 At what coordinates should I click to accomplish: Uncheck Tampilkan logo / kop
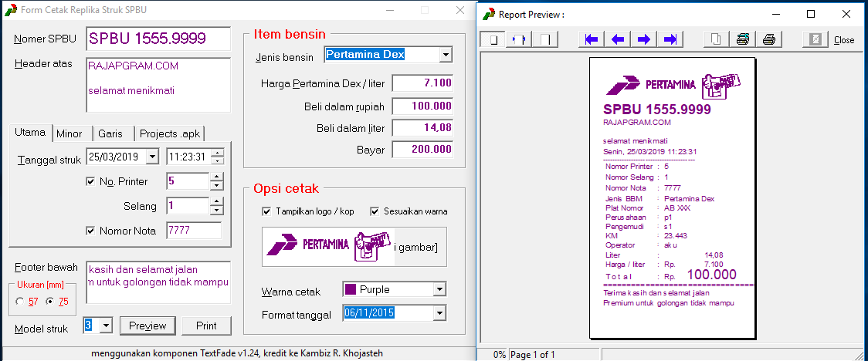(267, 211)
